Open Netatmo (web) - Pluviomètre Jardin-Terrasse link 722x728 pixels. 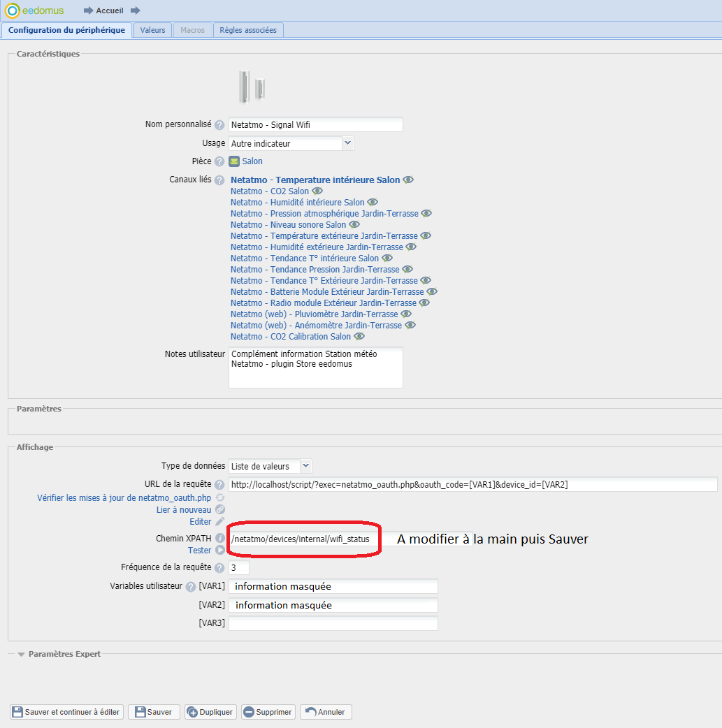315,314
